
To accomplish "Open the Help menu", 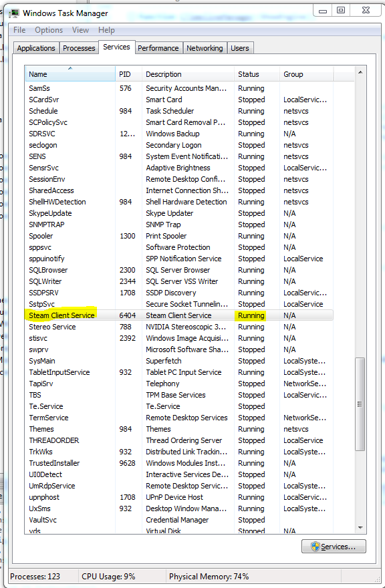I will tap(106, 30).
